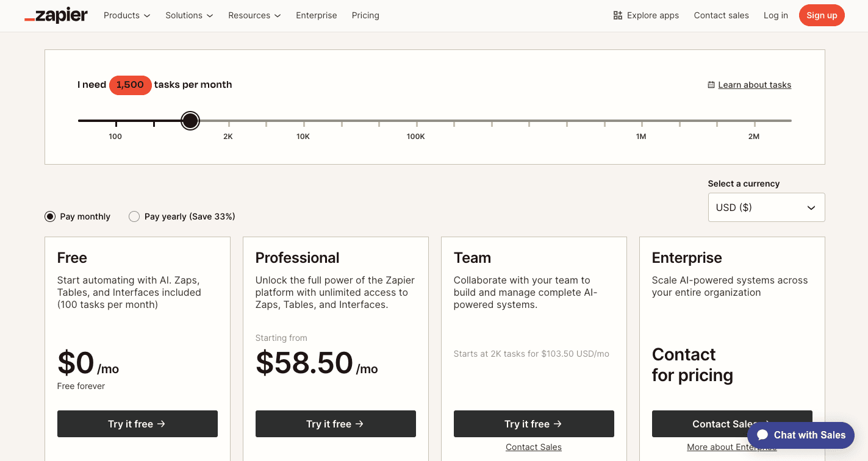Choose Pay yearly to save 33%
The height and width of the screenshot is (461, 868).
tap(134, 216)
